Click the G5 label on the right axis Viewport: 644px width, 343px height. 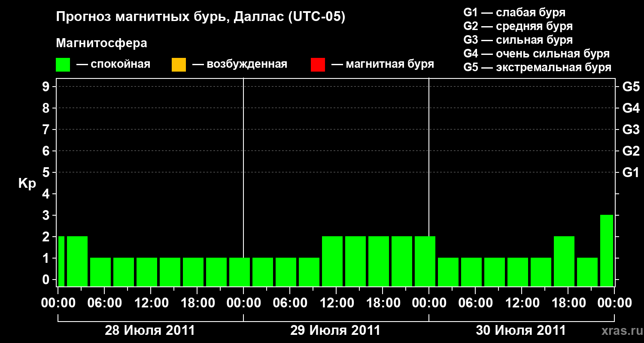[x=631, y=87]
